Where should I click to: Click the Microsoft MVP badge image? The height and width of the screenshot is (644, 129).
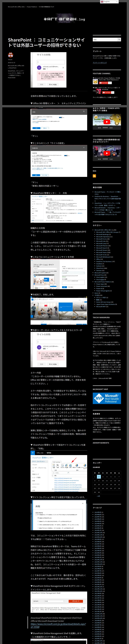coord(107,398)
